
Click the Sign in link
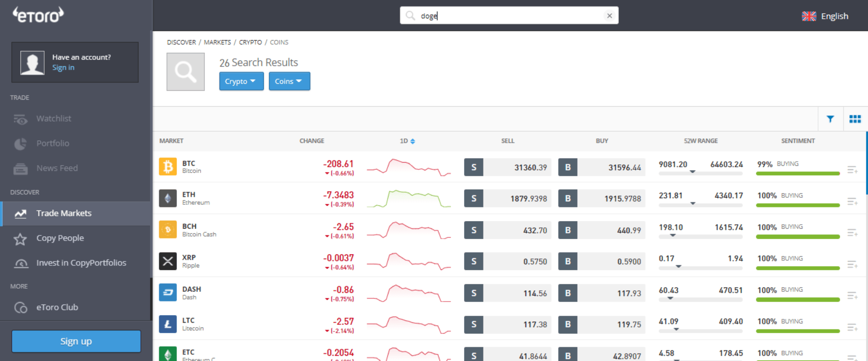click(63, 68)
